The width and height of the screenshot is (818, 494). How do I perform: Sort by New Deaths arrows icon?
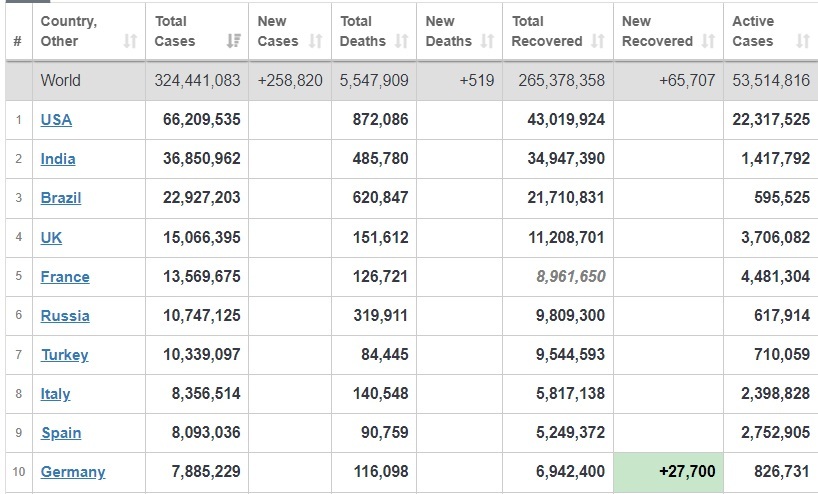pos(487,41)
